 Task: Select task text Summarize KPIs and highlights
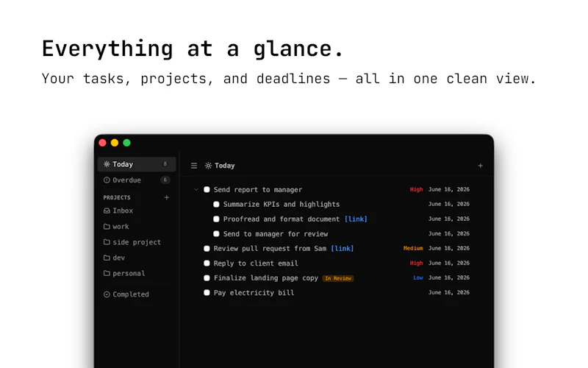point(282,205)
